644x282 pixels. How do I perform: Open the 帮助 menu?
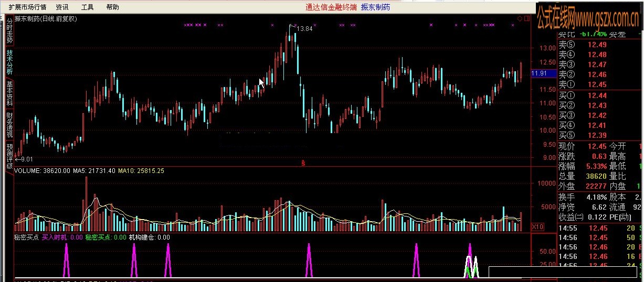coord(112,7)
